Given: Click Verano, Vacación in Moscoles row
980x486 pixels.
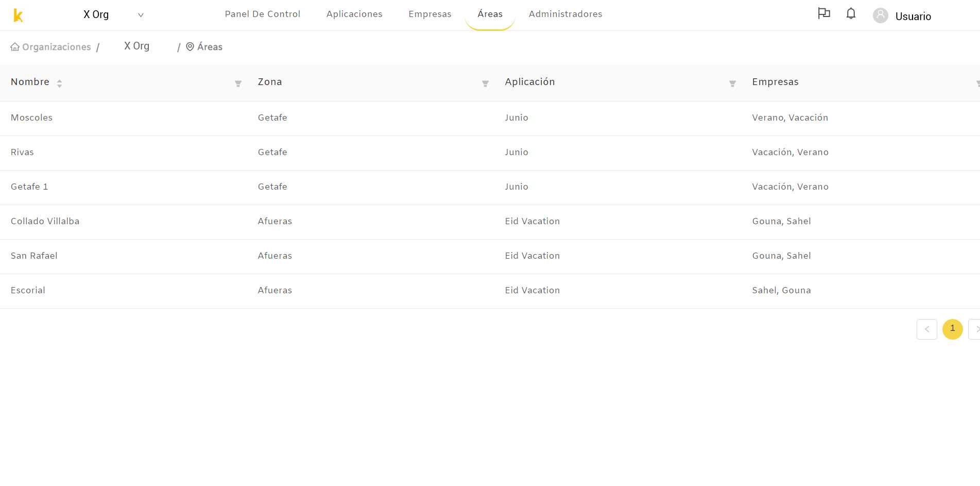Looking at the screenshot, I should click(x=790, y=118).
